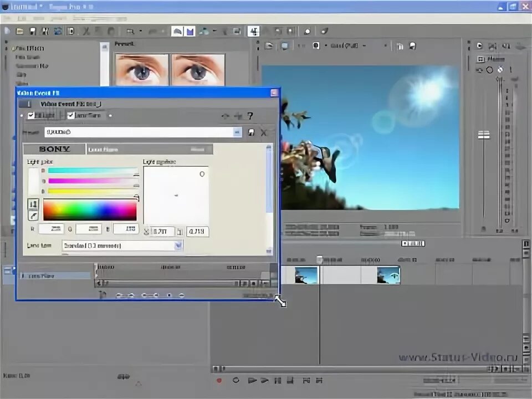Viewport: 532px width, 399px height.
Task: Click the Save floppy icon in main toolbar
Action: pos(33,31)
